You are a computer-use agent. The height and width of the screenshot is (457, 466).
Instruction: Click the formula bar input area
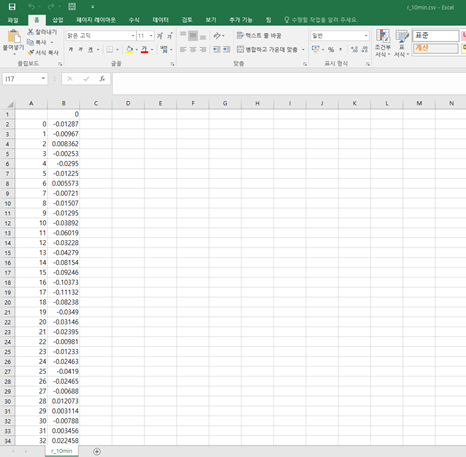coord(289,83)
